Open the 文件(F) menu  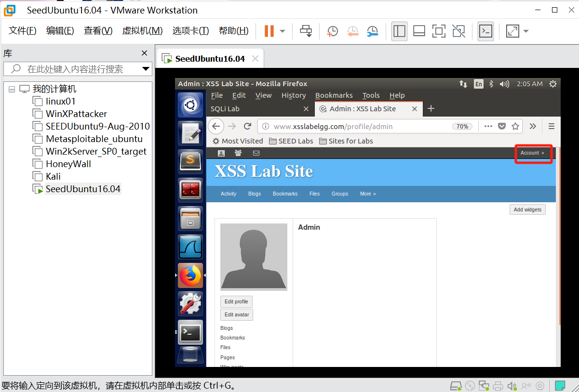[x=23, y=31]
